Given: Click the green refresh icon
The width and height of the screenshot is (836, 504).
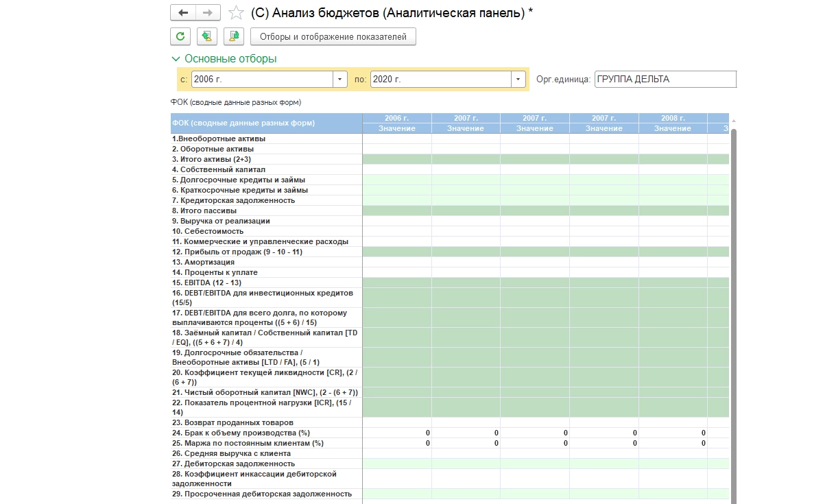Looking at the screenshot, I should coord(180,36).
